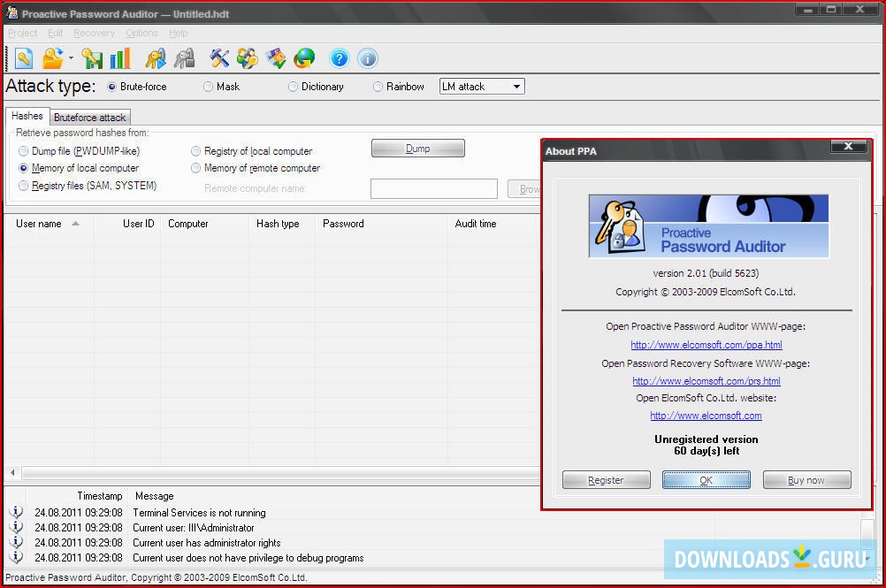Click the Message log column header
Viewport: 886px width, 588px height.
[154, 496]
